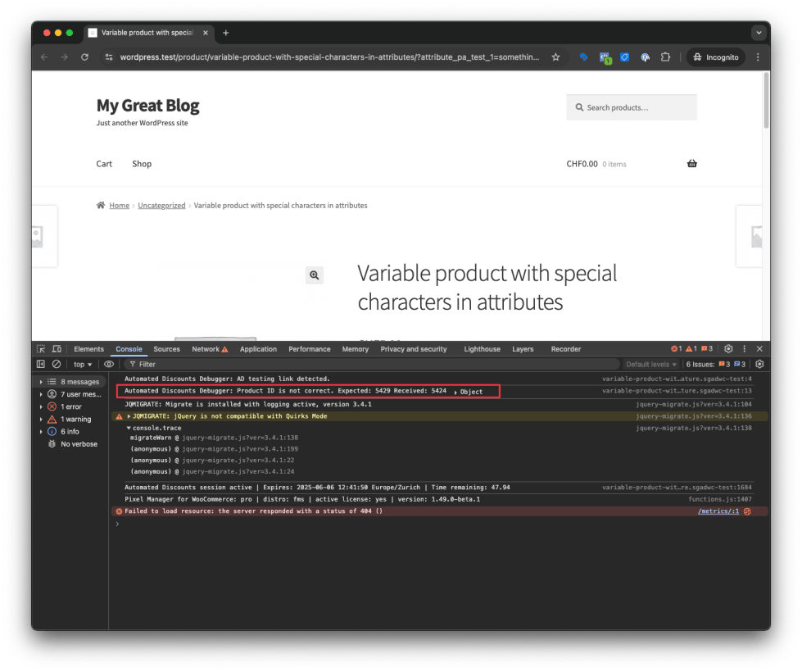Click the live expression eye icon

[109, 364]
